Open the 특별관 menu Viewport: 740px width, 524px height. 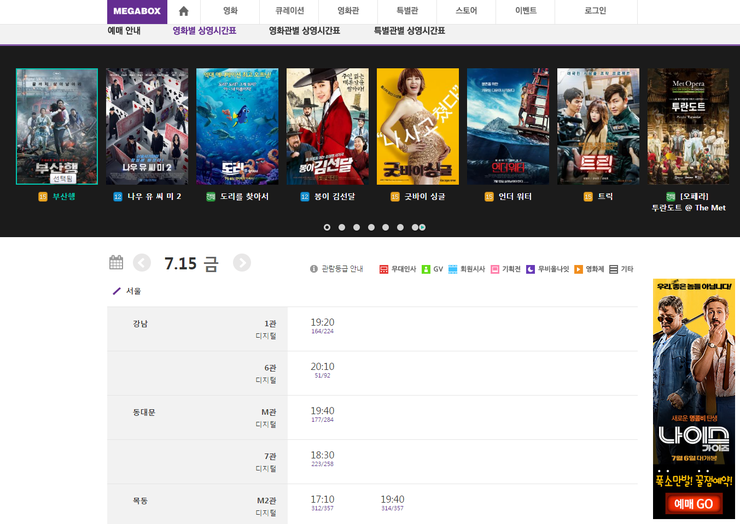point(407,11)
